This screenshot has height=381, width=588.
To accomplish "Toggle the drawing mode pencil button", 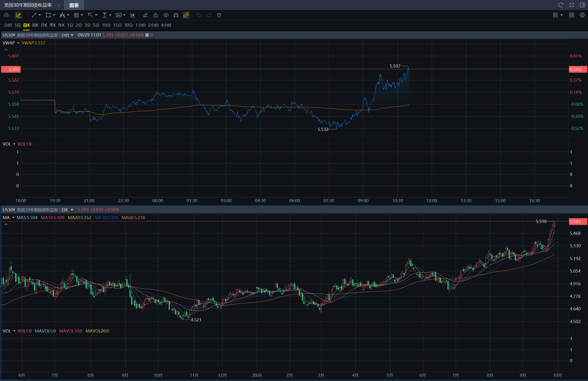I will [x=18, y=15].
